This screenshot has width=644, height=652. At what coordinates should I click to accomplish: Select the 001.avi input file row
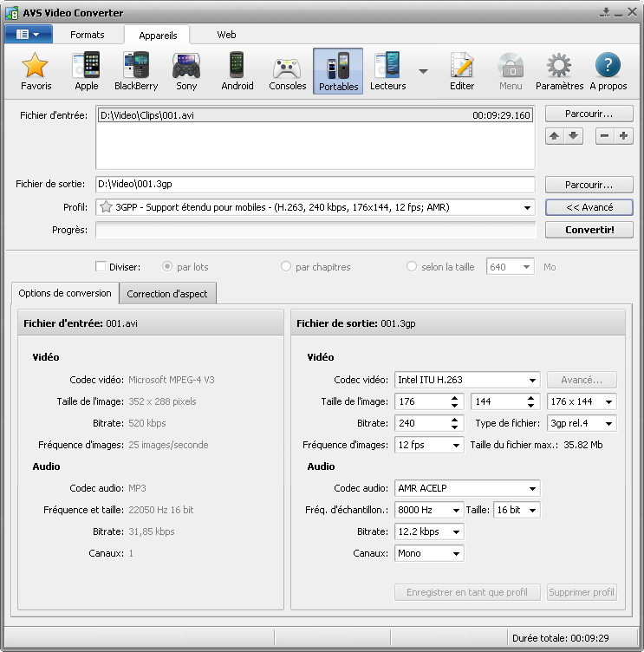pyautogui.click(x=315, y=115)
